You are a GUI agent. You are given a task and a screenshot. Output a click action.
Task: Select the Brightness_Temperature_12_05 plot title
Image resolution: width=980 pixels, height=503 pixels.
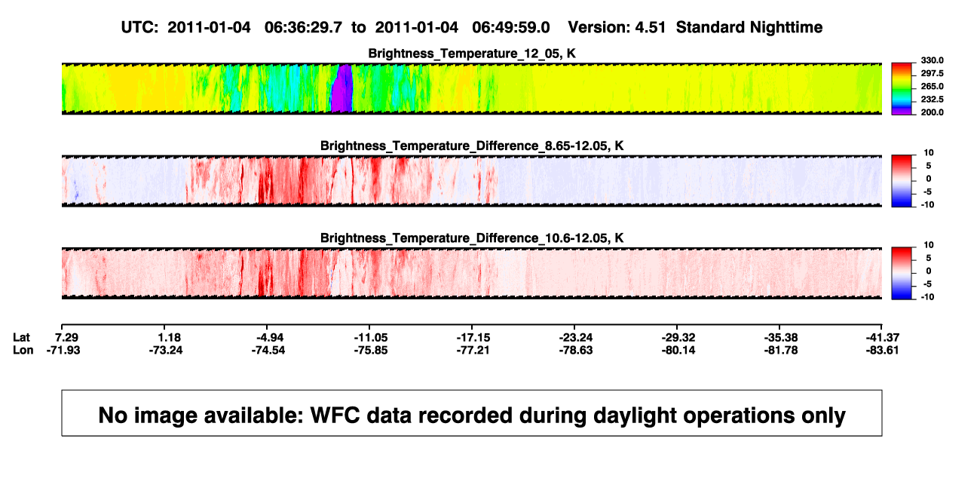[x=472, y=54]
